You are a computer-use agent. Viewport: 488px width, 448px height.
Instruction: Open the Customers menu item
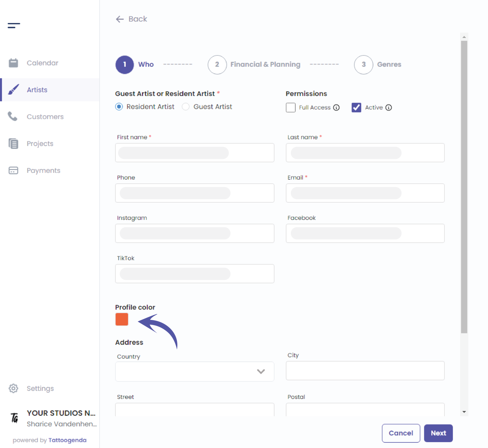click(x=50, y=117)
